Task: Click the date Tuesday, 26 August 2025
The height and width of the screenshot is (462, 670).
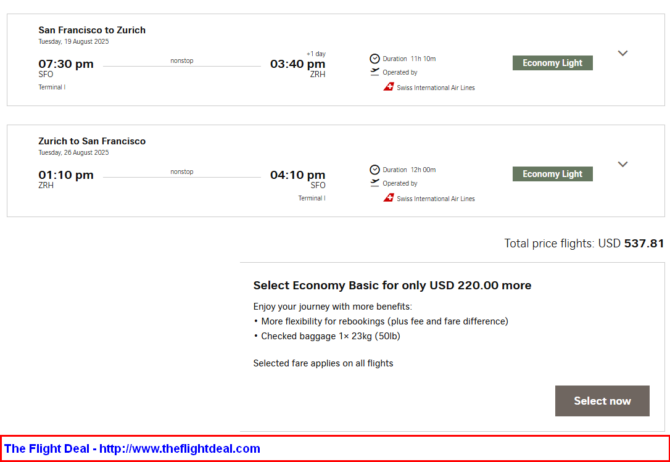Action: coord(73,153)
